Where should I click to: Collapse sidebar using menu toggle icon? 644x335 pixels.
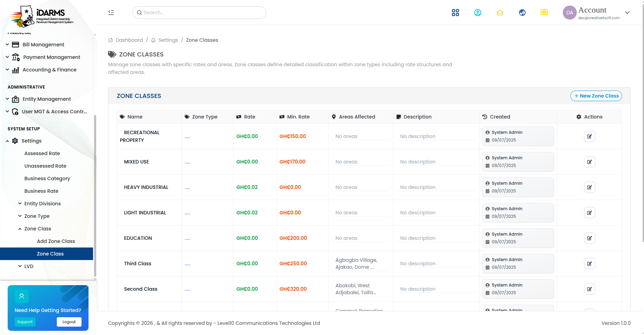click(111, 13)
